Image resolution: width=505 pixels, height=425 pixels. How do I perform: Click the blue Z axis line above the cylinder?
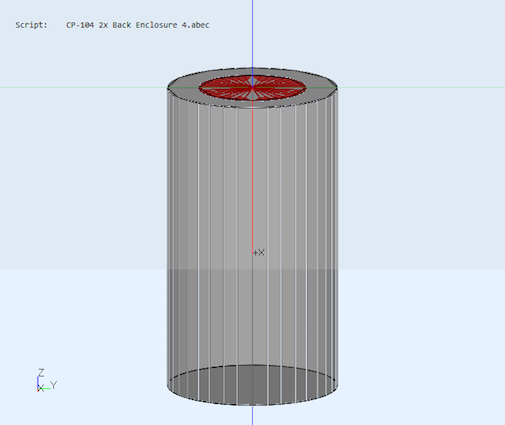coord(252,33)
